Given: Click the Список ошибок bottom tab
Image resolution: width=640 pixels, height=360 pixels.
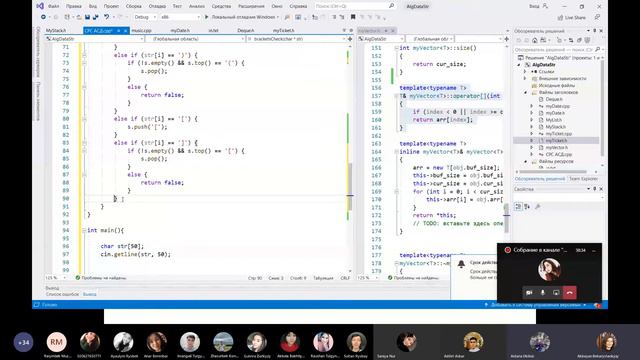Looking at the screenshot, I should [62, 294].
